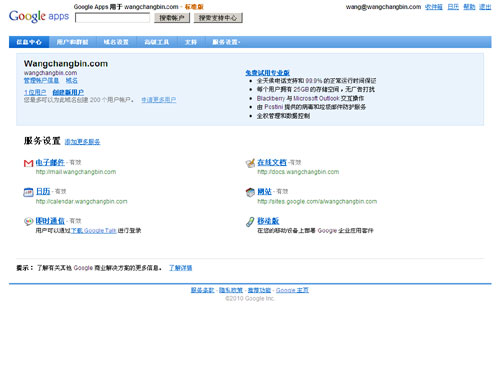Click the mobile phone icon beside 移动版
The height and width of the screenshot is (375, 500).
(250, 222)
